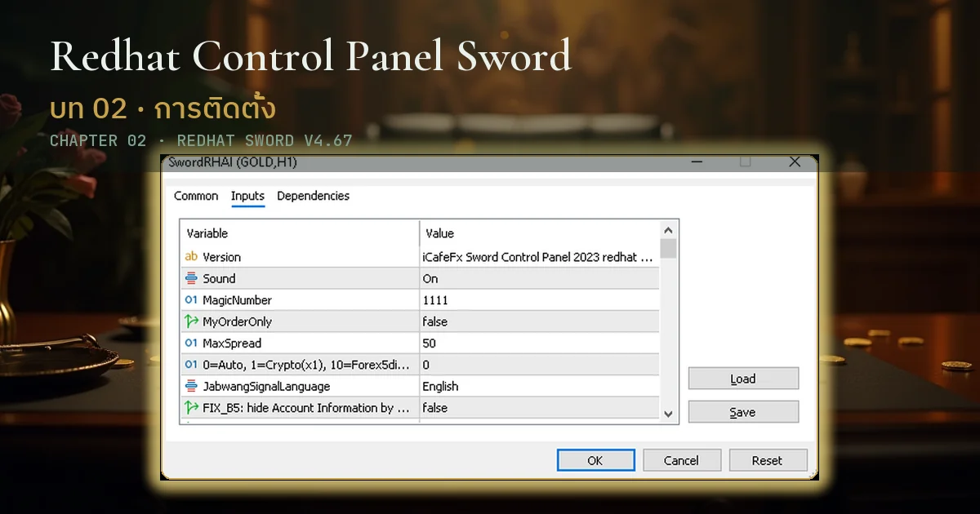Select the 0=Auto, 1=Crypto(x1) variable name
Image resolution: width=980 pixels, height=514 pixels.
[306, 365]
